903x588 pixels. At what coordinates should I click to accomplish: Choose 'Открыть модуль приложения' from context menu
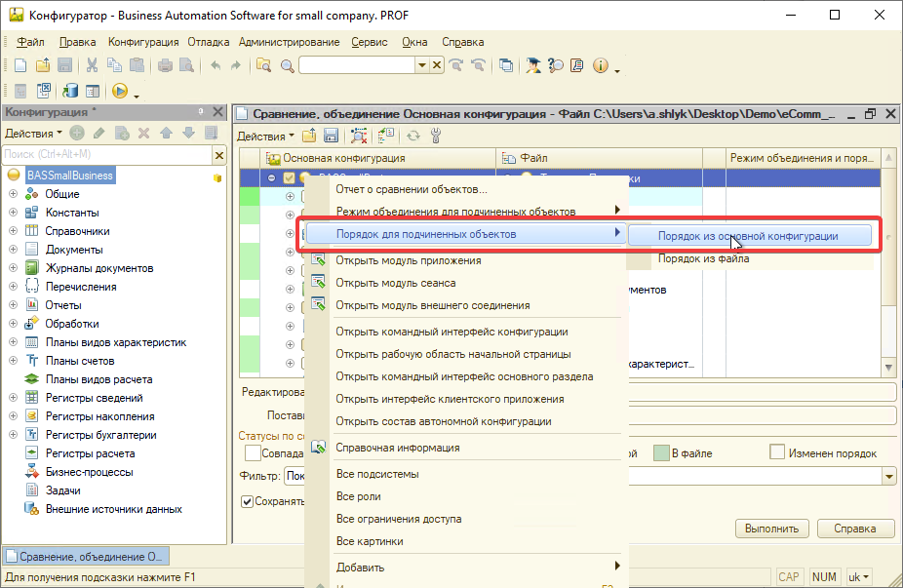click(408, 260)
